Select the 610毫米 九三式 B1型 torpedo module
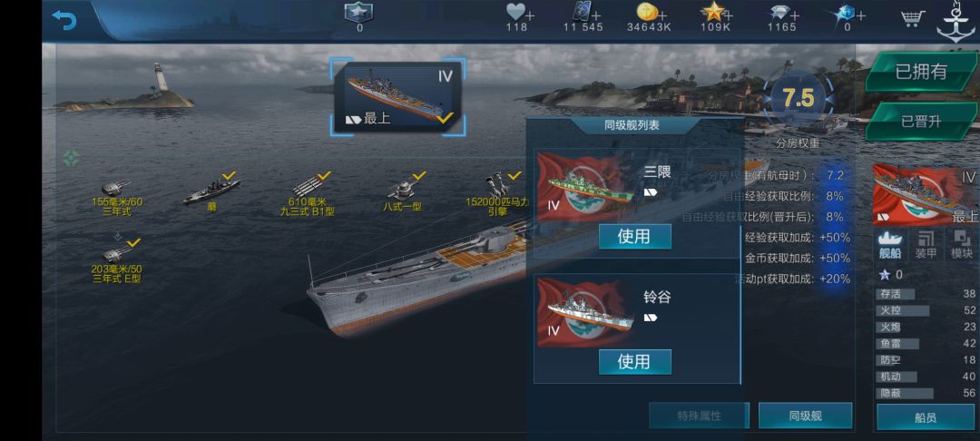980x441 pixels. point(307,195)
